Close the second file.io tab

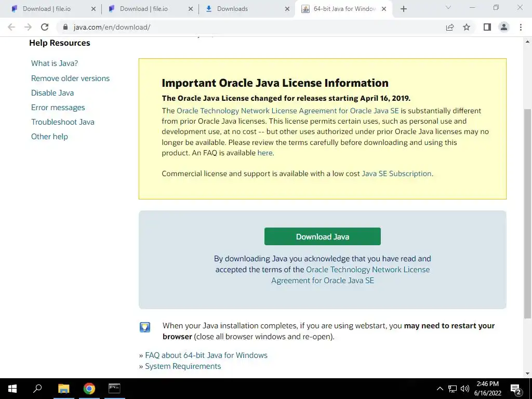191,9
